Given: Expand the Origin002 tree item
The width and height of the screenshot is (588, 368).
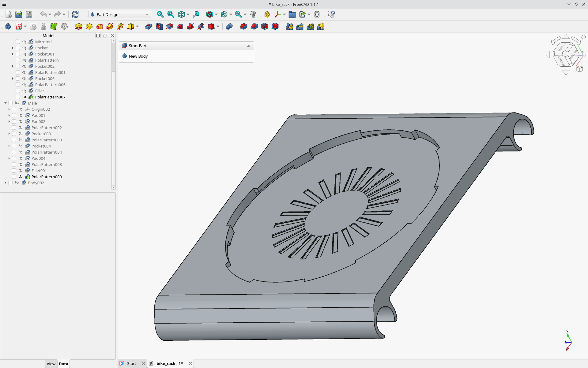Looking at the screenshot, I should point(9,109).
